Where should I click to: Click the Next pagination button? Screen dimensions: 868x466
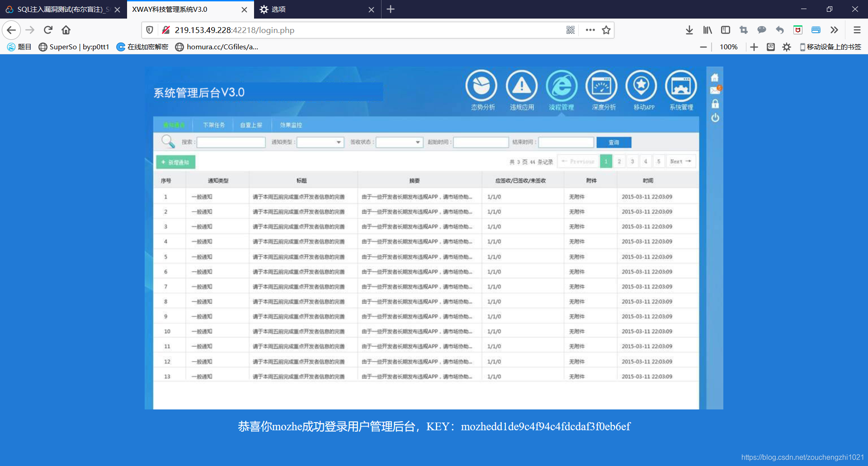pyautogui.click(x=680, y=161)
